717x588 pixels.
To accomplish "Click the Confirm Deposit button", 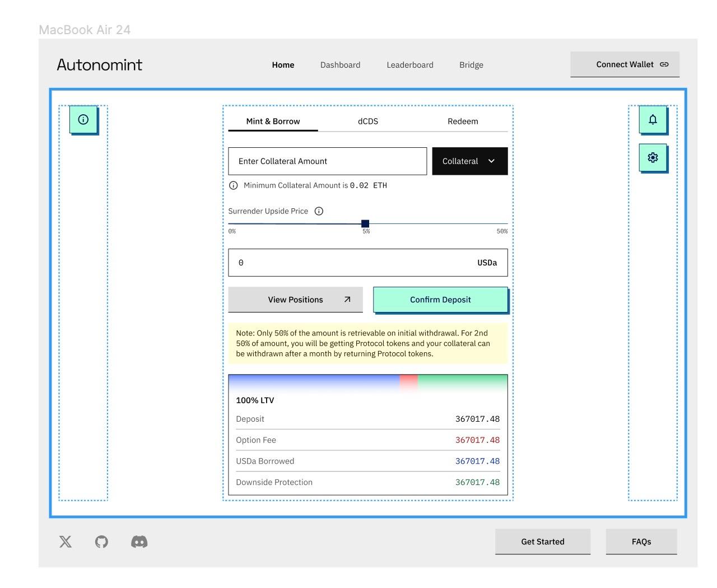I will click(440, 300).
